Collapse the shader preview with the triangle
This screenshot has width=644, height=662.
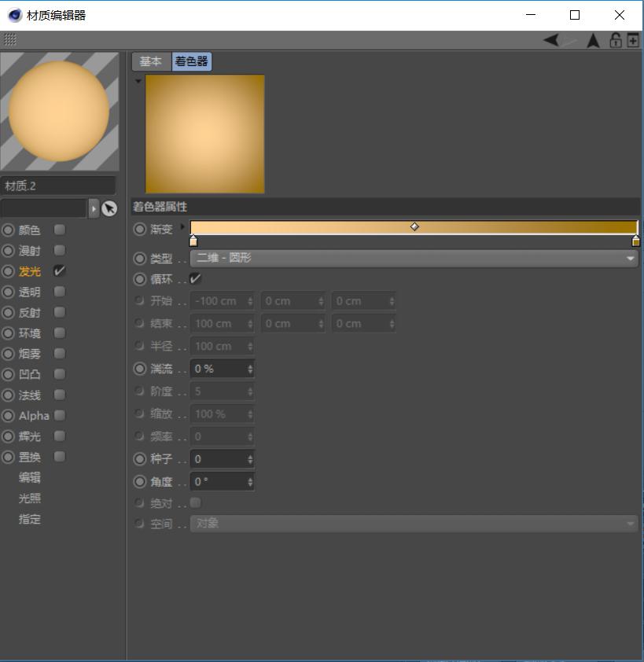pos(138,81)
